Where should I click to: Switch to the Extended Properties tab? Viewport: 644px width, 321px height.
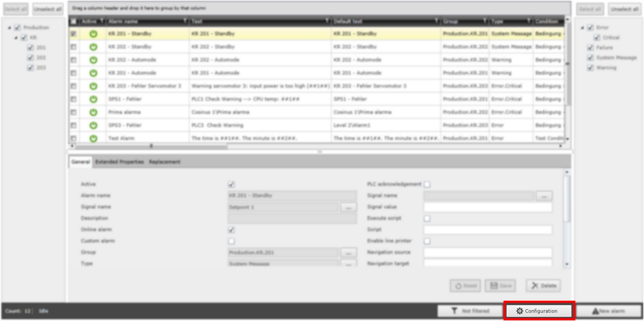(x=119, y=162)
